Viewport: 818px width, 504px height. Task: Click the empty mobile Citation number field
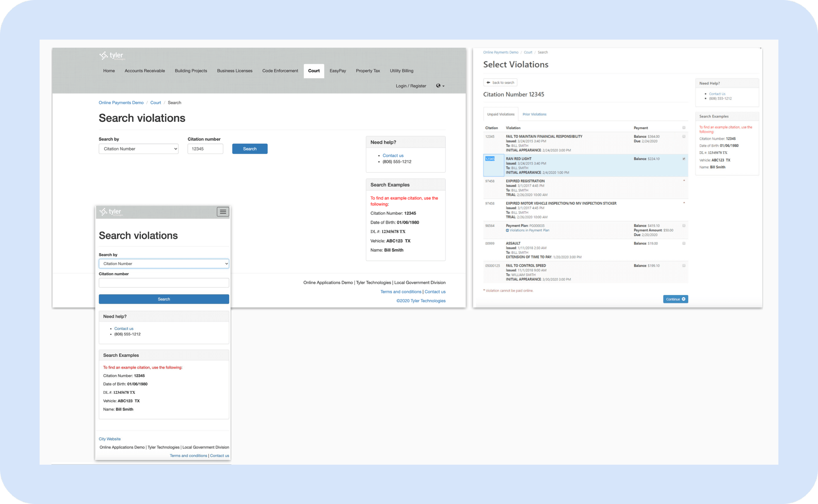(164, 283)
